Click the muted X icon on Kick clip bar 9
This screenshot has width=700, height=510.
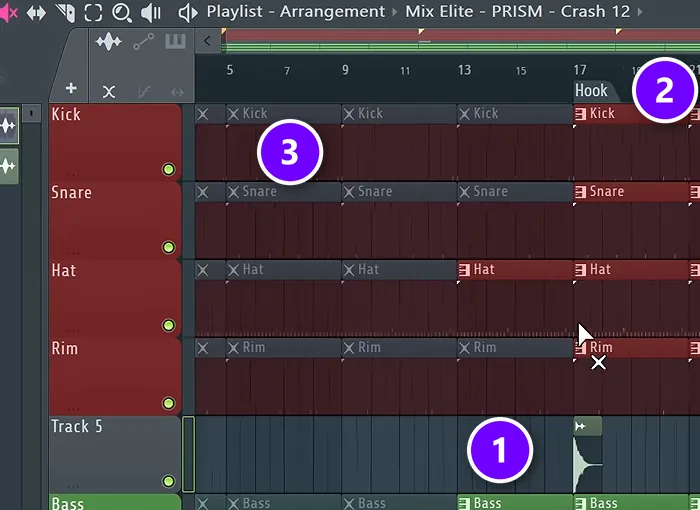tap(349, 114)
